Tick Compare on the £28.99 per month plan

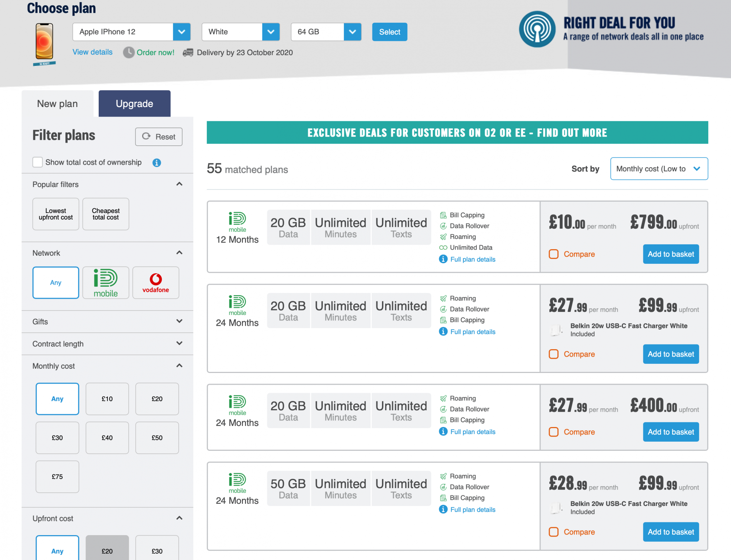point(553,532)
